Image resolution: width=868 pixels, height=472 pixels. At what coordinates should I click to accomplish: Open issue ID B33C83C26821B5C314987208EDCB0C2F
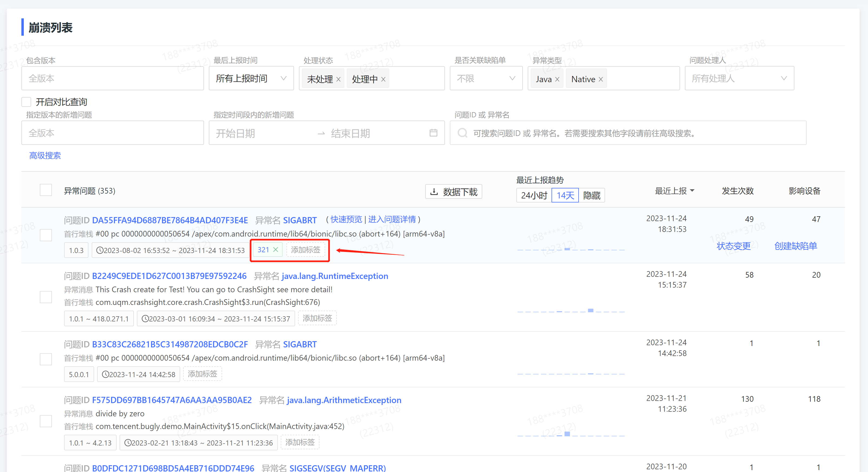point(170,344)
